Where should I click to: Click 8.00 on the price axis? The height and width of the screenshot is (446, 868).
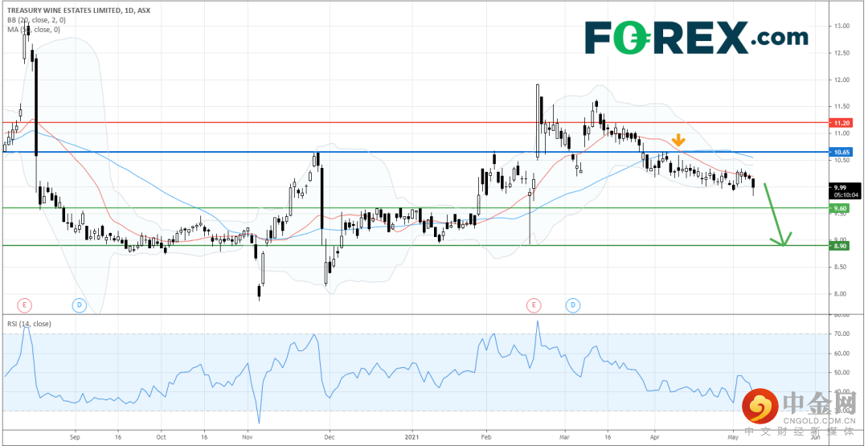point(841,294)
